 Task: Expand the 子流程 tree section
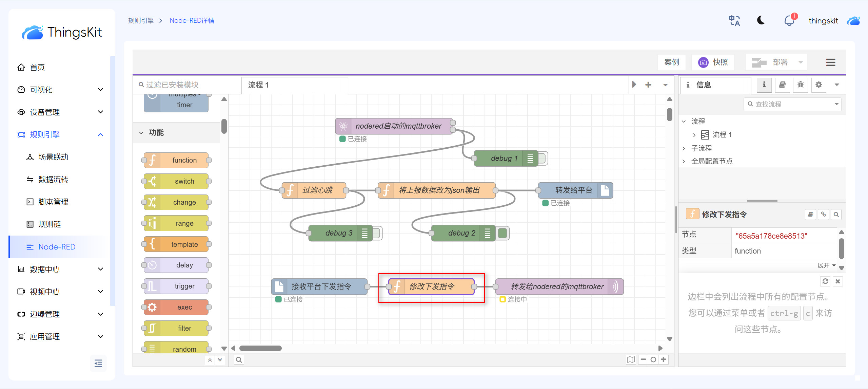pos(684,148)
